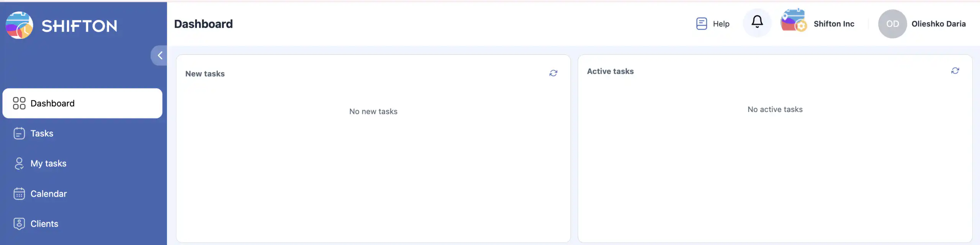Viewport: 980px width, 245px height.
Task: Open the Shifton Inc company selector text
Action: pyautogui.click(x=834, y=24)
